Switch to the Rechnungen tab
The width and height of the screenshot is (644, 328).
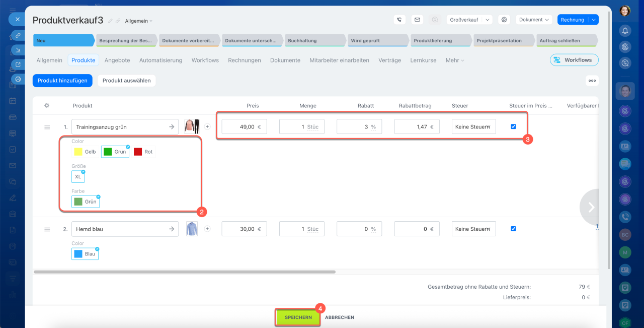click(x=244, y=60)
